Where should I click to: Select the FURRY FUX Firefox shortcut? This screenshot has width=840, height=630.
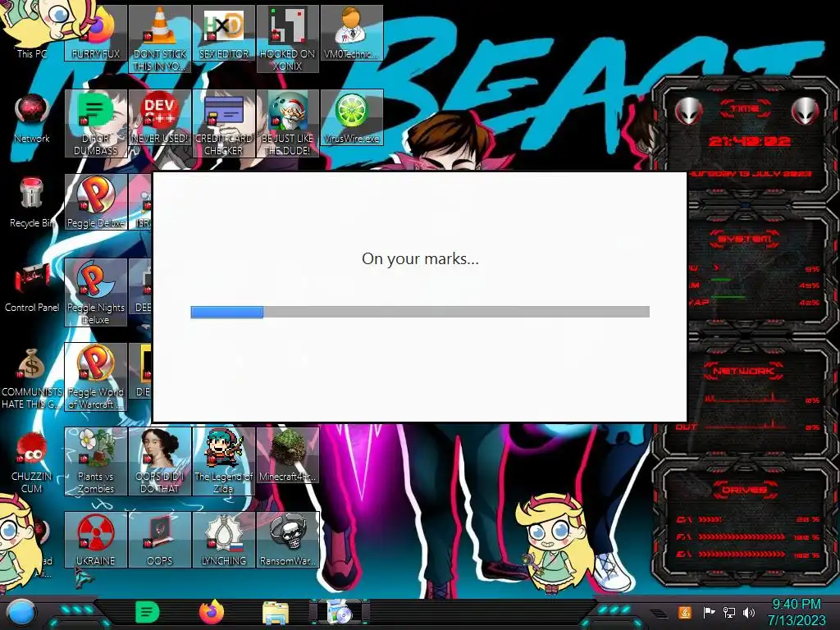point(96,33)
